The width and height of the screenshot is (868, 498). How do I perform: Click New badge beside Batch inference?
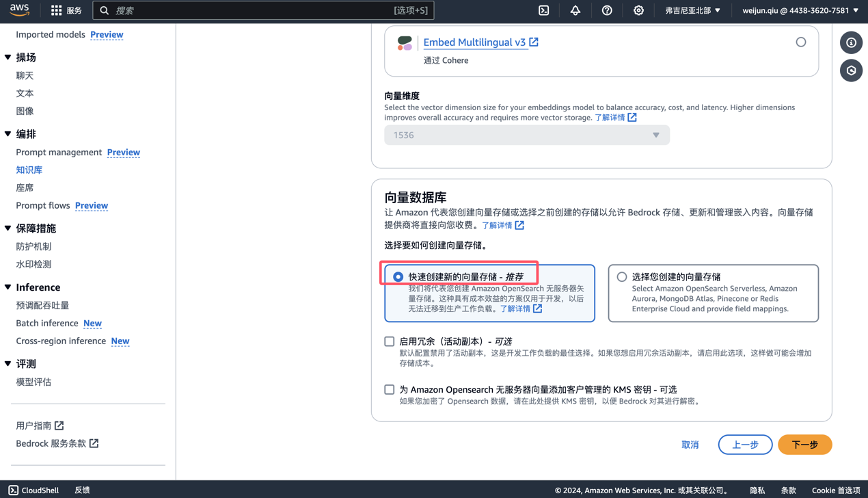92,323
